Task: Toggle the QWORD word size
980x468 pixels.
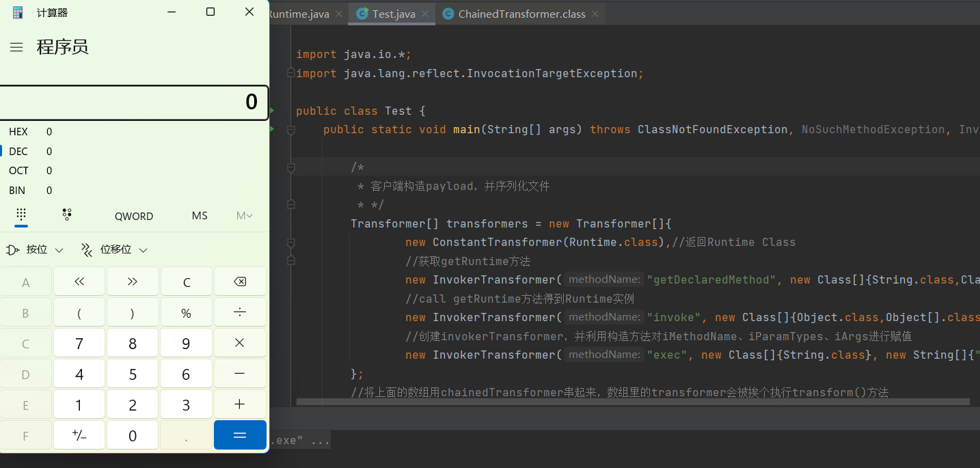Action: 134,216
